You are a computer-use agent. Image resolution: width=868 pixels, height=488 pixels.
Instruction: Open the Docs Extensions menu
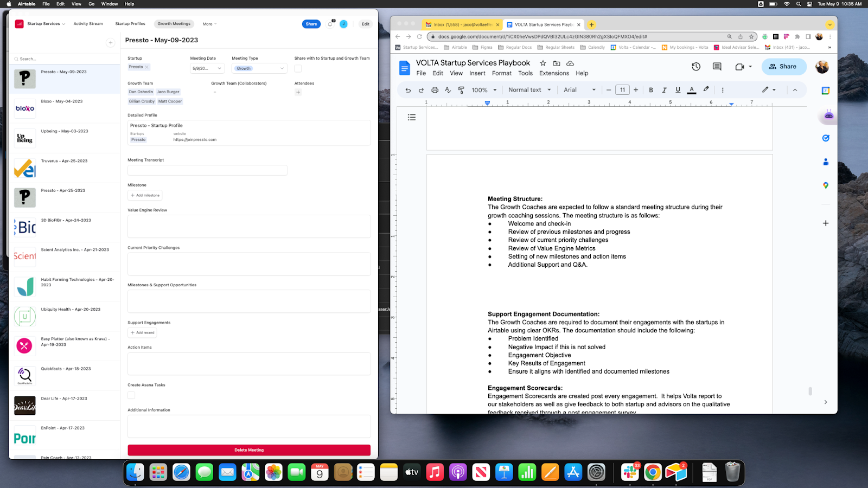(554, 73)
